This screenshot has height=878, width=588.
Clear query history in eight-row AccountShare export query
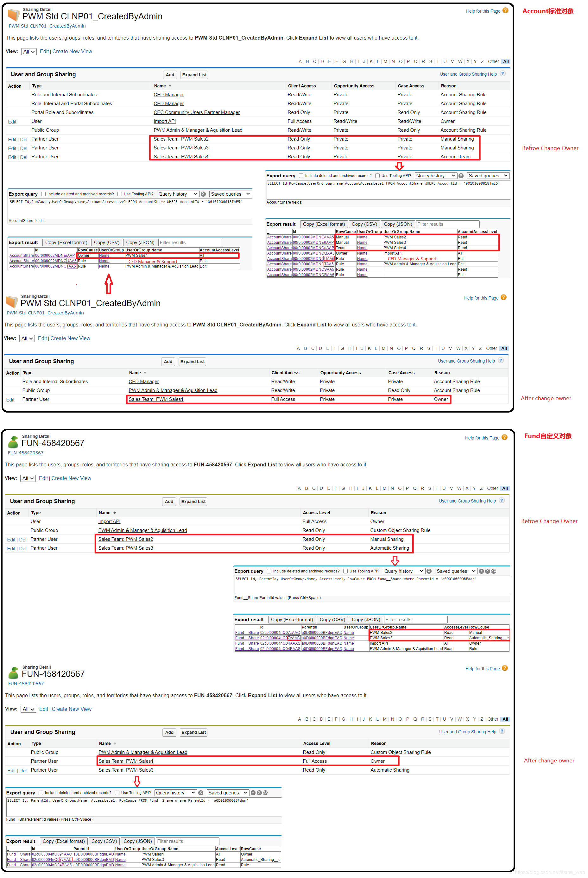pyautogui.click(x=461, y=176)
